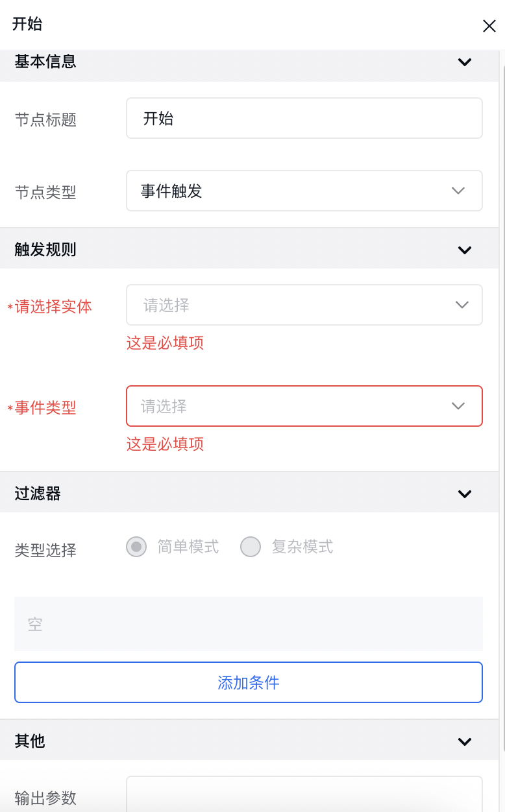The height and width of the screenshot is (812, 505).
Task: Click the 其他 section header
Action: click(30, 741)
